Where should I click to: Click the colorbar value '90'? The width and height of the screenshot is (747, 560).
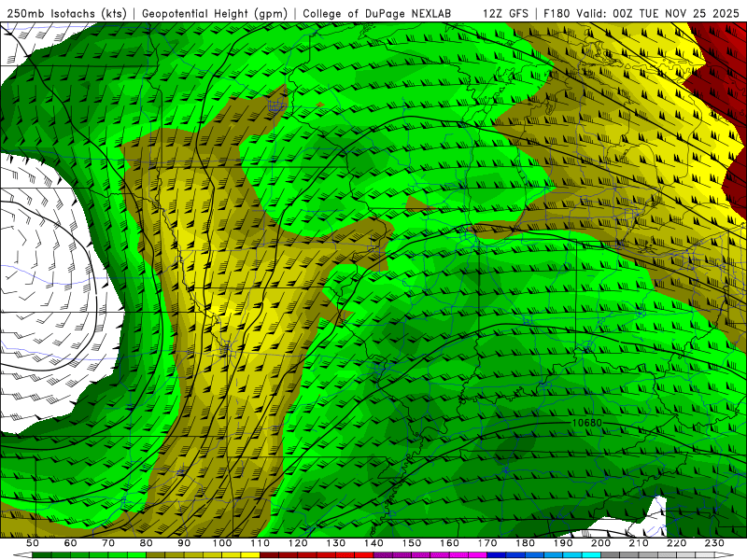184,543
